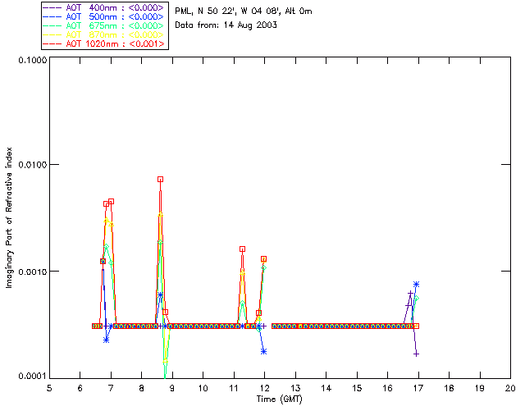Click the AOT 1020nm legend entry
The image size is (525, 420).
click(x=104, y=43)
